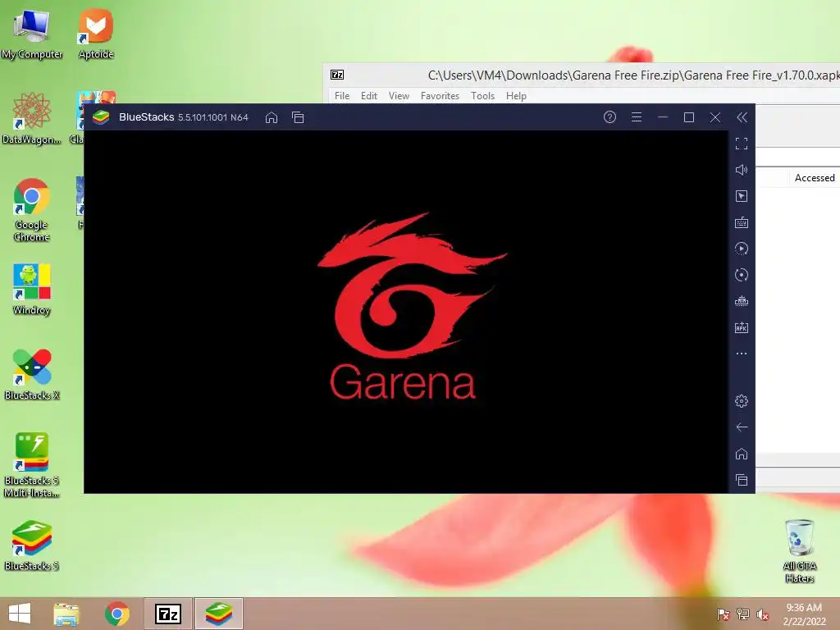Open multi-window tabs icon in BlueStacks title bar

298,117
